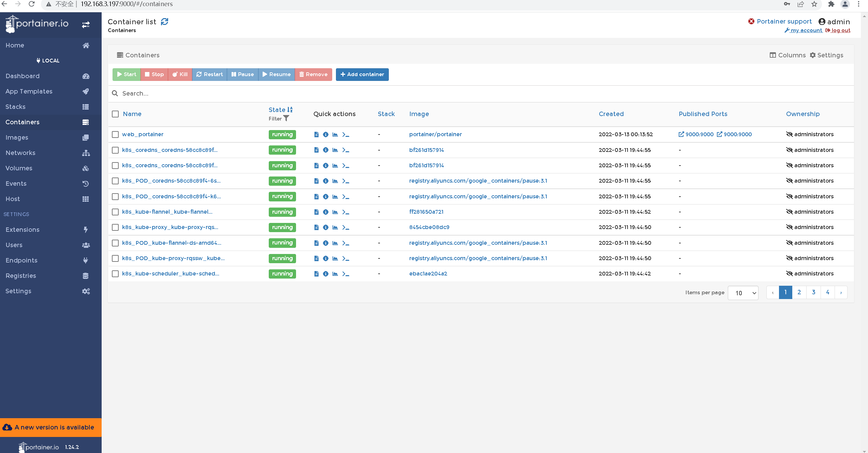Open portainer/portainer image link
The width and height of the screenshot is (868, 453).
click(435, 135)
